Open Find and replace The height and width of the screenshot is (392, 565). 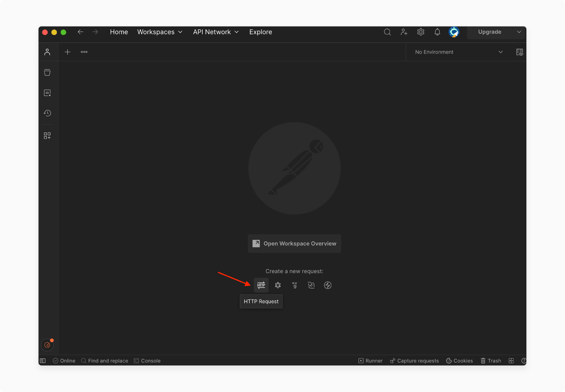104,361
